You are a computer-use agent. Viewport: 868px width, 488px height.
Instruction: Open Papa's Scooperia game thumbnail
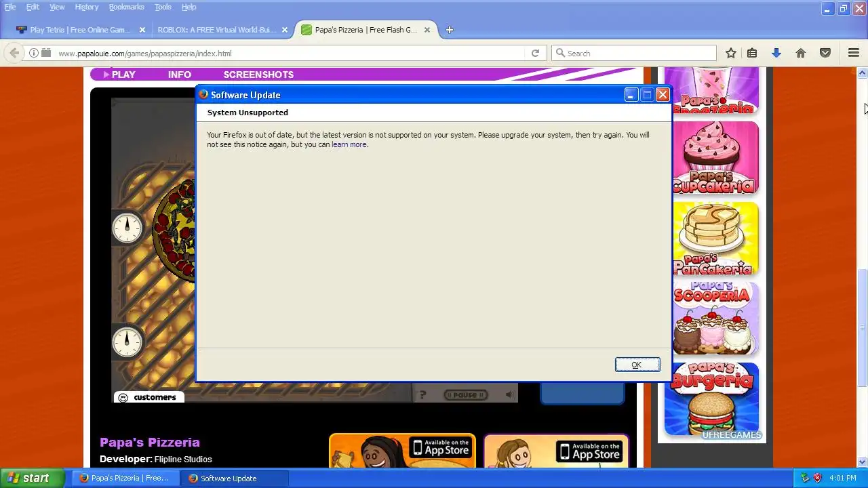click(x=715, y=319)
